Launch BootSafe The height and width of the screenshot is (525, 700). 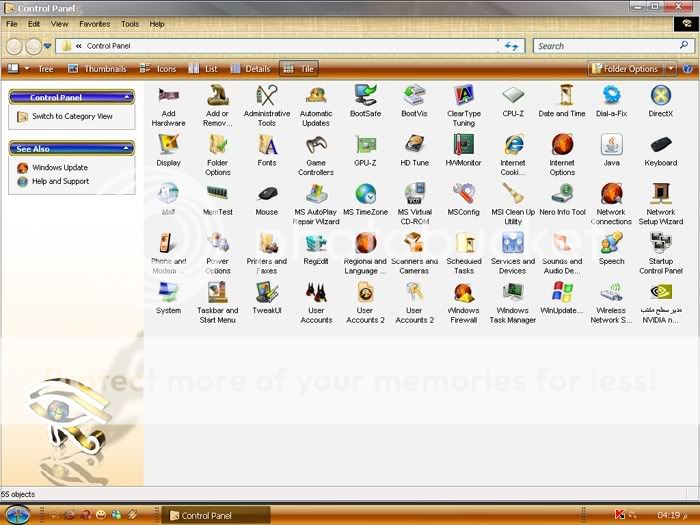[x=365, y=101]
